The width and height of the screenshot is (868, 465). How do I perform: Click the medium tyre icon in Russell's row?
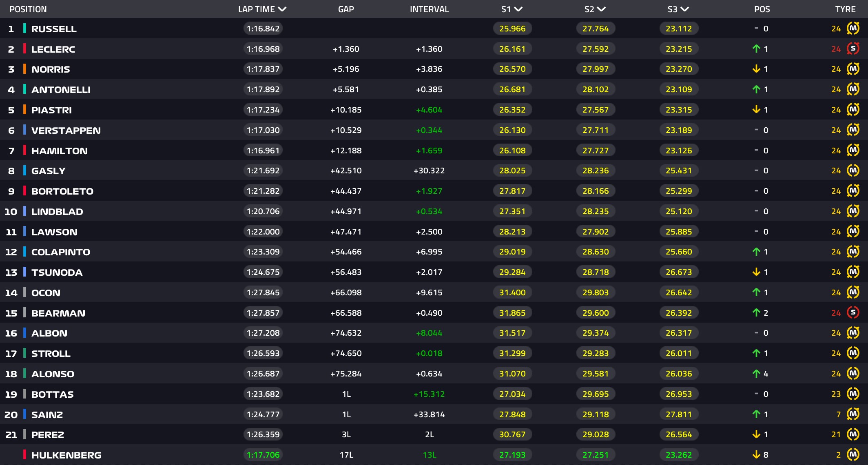tap(853, 29)
